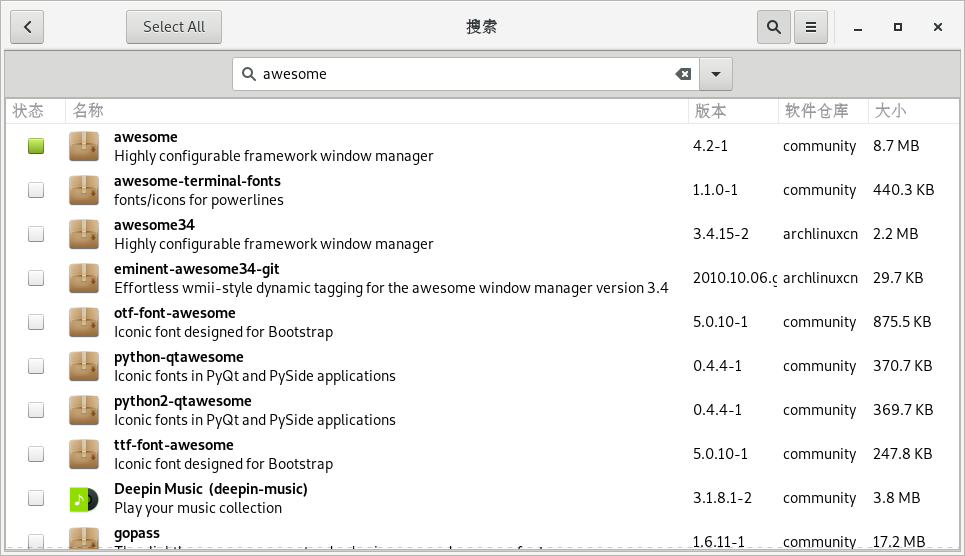The width and height of the screenshot is (965, 556).
Task: Clear the search text field
Action: [683, 74]
